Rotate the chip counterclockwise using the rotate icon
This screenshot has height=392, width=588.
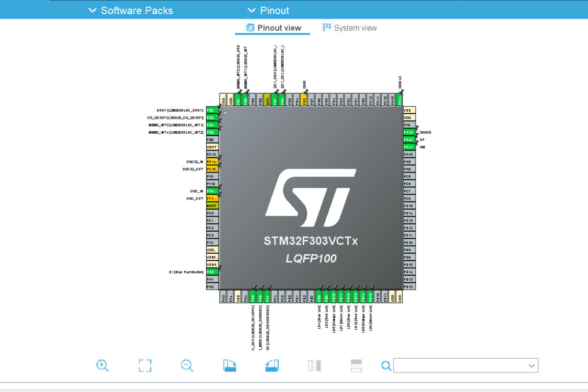click(x=272, y=366)
